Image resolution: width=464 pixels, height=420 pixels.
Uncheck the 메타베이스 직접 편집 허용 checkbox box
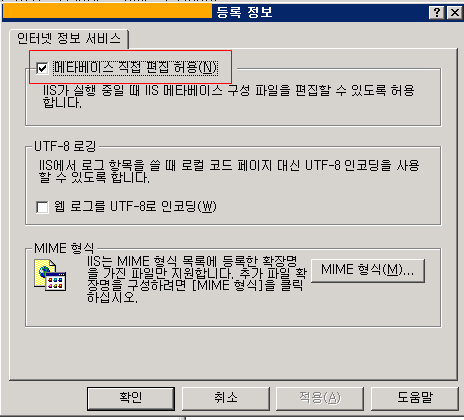[42, 68]
